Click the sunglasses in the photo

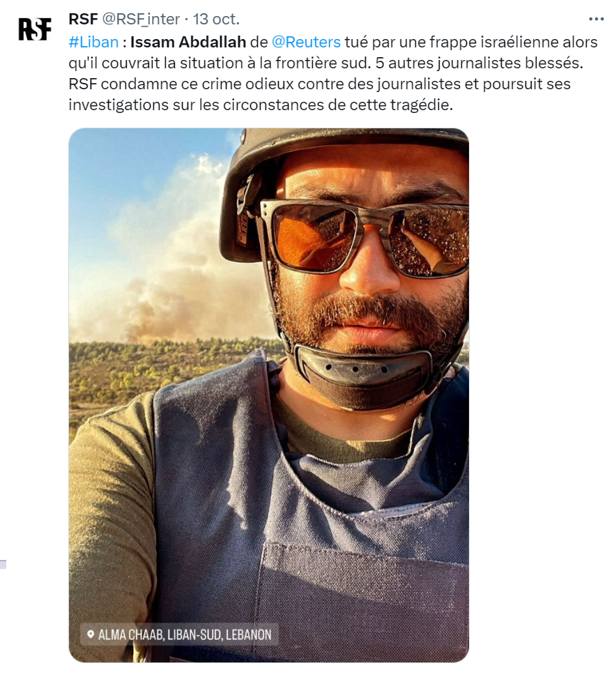coord(364,238)
